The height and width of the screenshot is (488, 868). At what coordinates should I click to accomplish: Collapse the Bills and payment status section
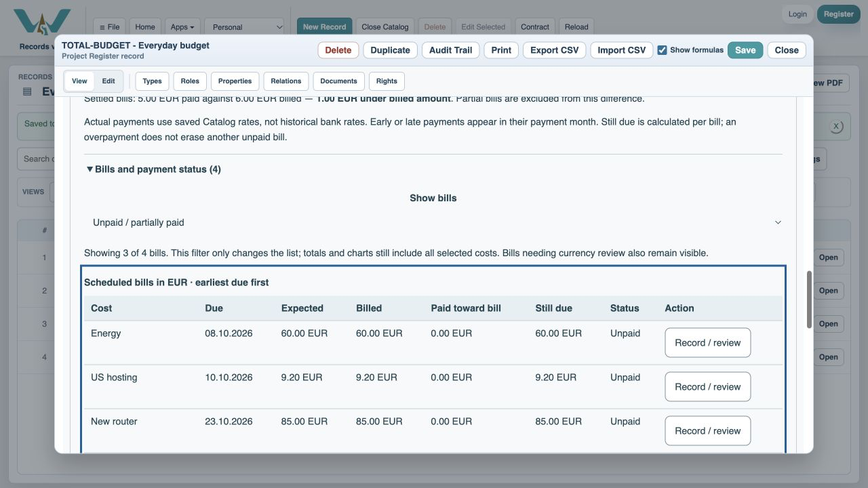(x=153, y=169)
